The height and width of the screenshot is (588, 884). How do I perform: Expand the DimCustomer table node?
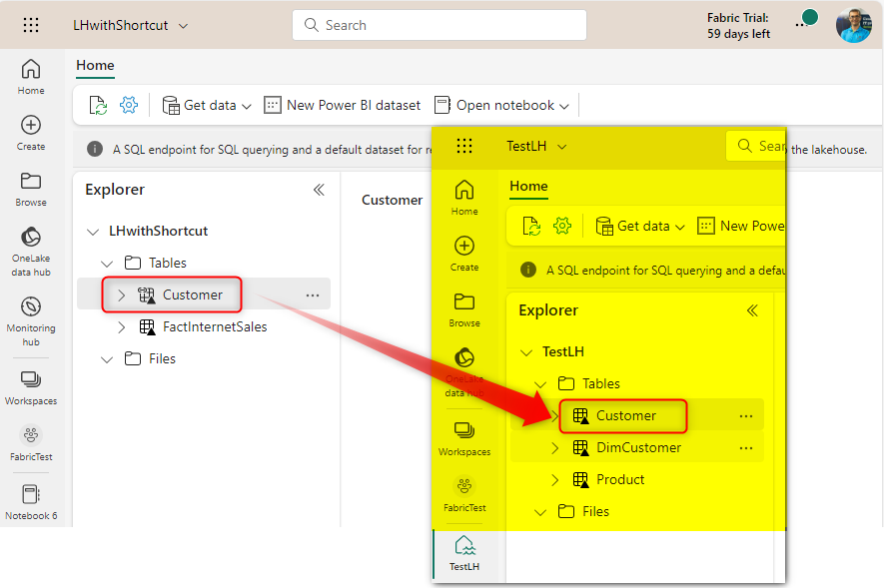[x=555, y=448]
